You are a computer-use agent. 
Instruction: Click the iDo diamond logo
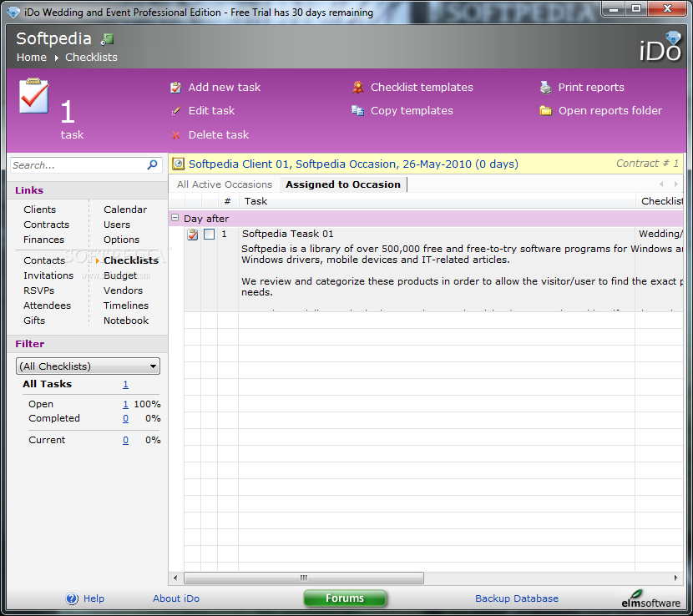click(661, 47)
